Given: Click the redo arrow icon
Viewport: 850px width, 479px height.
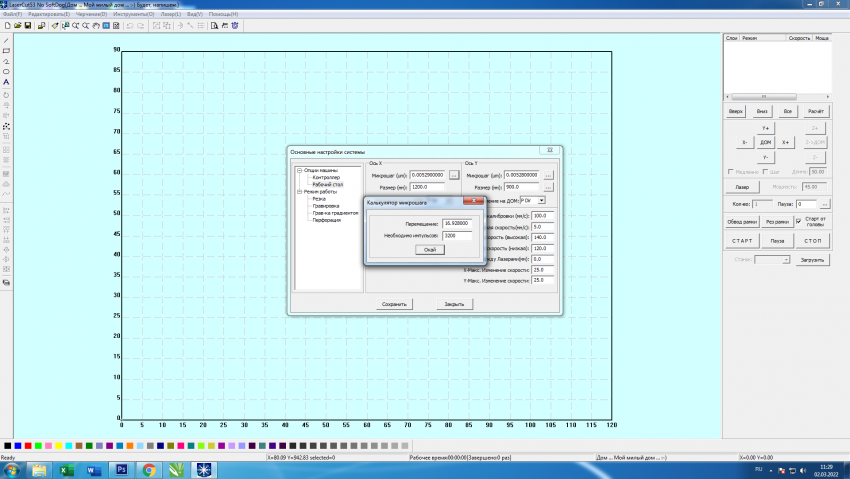Looking at the screenshot, I should coord(140,25).
